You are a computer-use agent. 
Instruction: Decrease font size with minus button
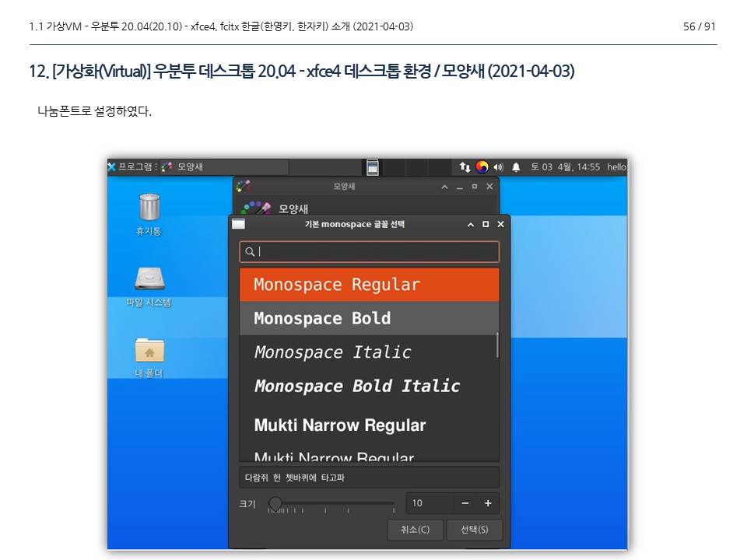pyautogui.click(x=465, y=503)
